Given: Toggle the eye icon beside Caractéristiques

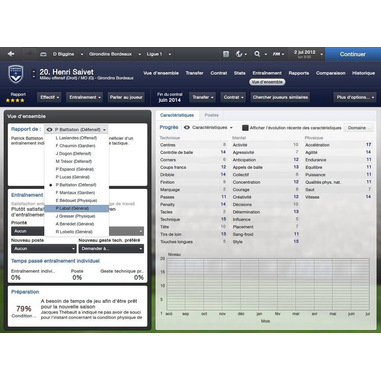Looking at the screenshot, I should [187, 127].
